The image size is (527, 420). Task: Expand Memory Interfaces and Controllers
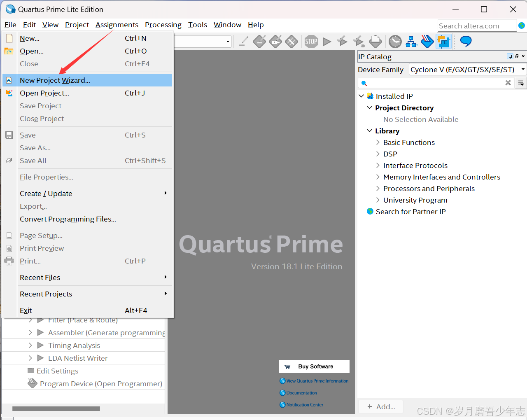coord(378,177)
